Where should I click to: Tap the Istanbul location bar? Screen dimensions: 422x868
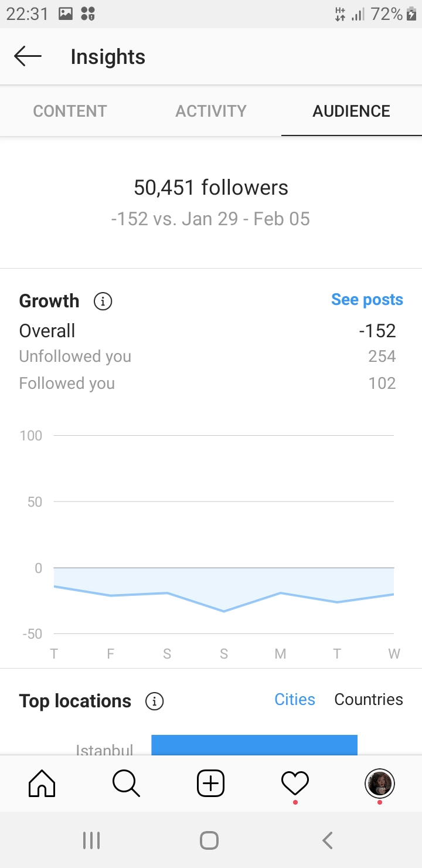pos(254,745)
